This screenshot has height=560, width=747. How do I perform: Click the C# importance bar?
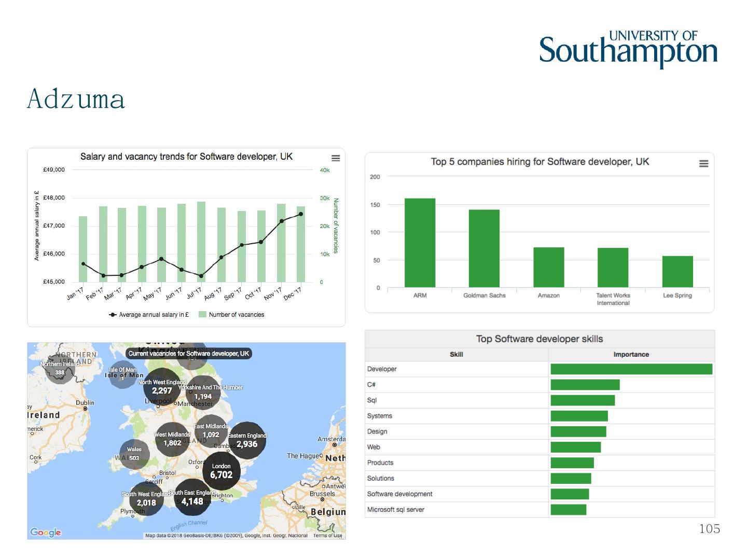click(x=585, y=385)
